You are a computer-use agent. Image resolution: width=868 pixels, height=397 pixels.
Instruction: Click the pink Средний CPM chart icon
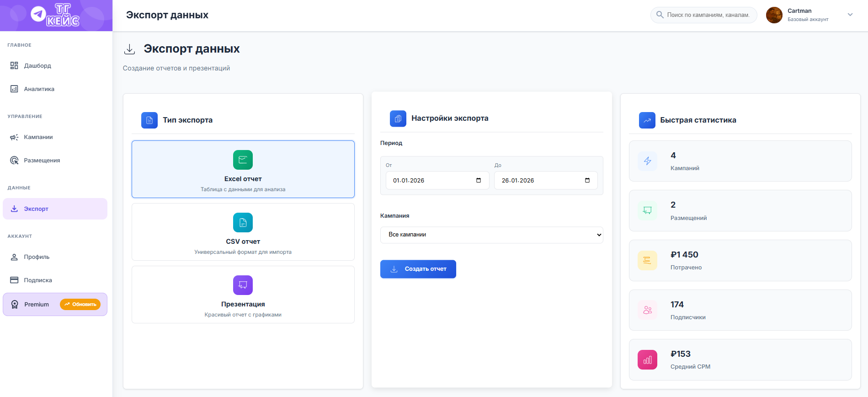[647, 359]
